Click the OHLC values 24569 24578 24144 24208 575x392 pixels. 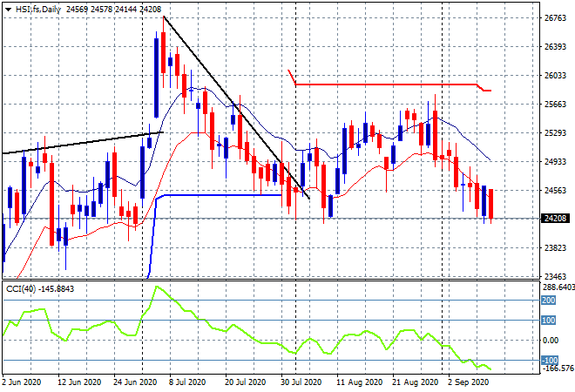tap(113, 10)
